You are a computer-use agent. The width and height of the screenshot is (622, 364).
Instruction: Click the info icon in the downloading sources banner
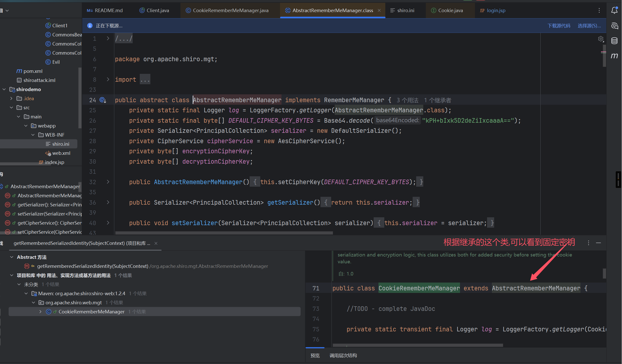click(x=90, y=26)
